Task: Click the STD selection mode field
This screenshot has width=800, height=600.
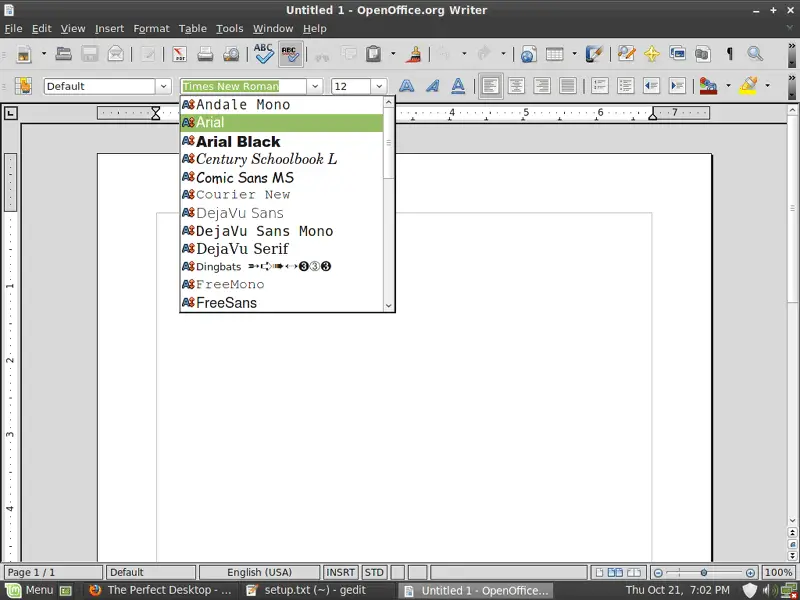Action: [x=374, y=572]
